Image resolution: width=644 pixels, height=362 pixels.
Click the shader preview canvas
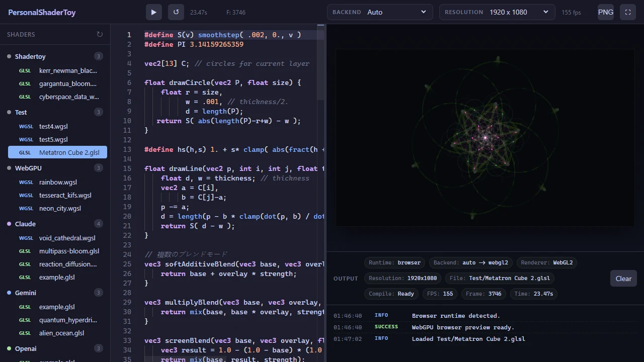click(x=485, y=137)
